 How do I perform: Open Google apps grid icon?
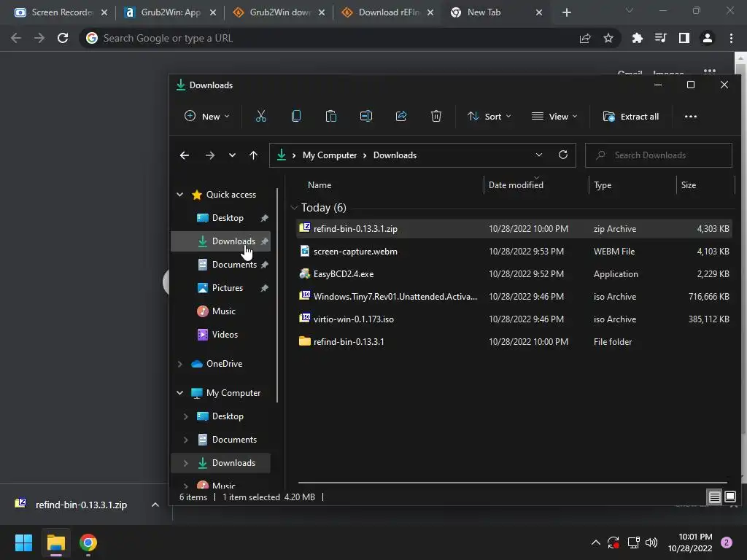coord(709,72)
